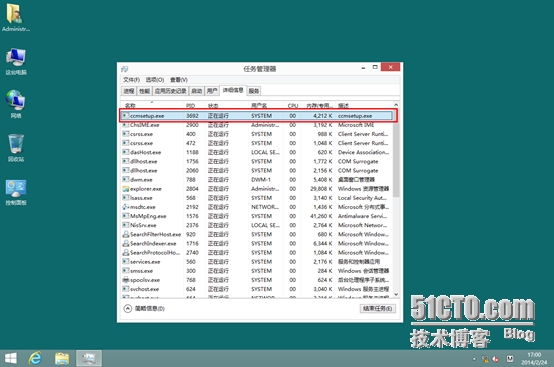The width and height of the screenshot is (554, 367).
Task: Sort by the 名称 column header
Action: (152, 105)
